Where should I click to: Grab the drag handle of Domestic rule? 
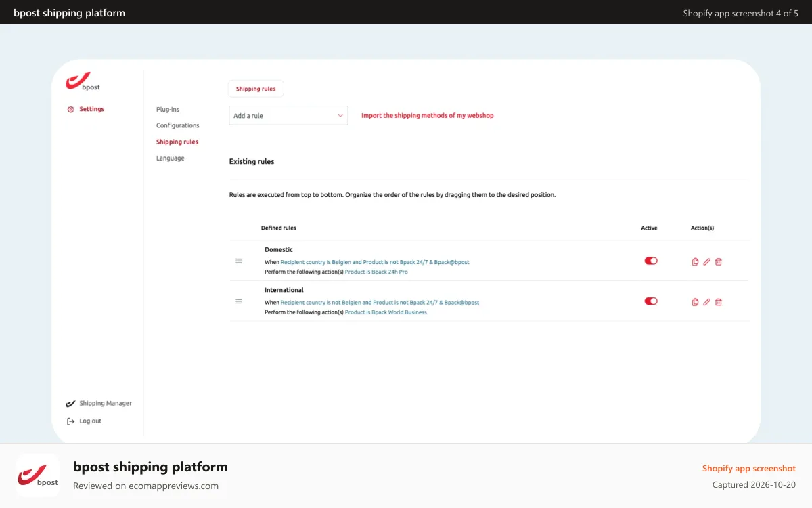click(238, 261)
